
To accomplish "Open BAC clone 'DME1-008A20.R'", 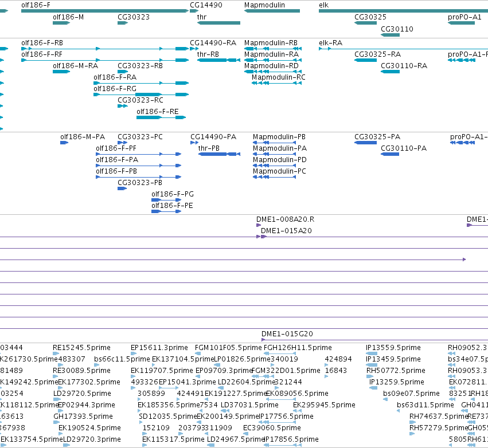I will [286, 220].
